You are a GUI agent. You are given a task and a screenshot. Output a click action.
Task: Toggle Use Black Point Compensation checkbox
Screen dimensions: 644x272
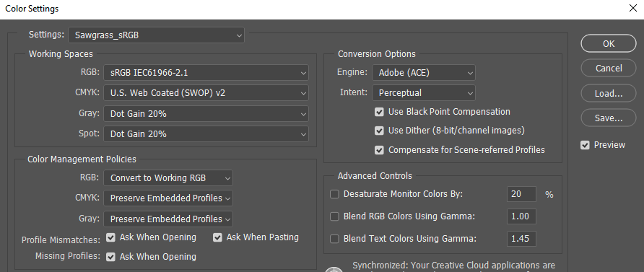[x=379, y=112]
